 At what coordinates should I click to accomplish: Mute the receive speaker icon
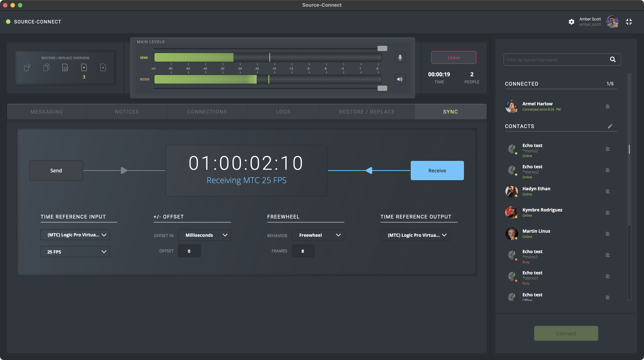[400, 79]
